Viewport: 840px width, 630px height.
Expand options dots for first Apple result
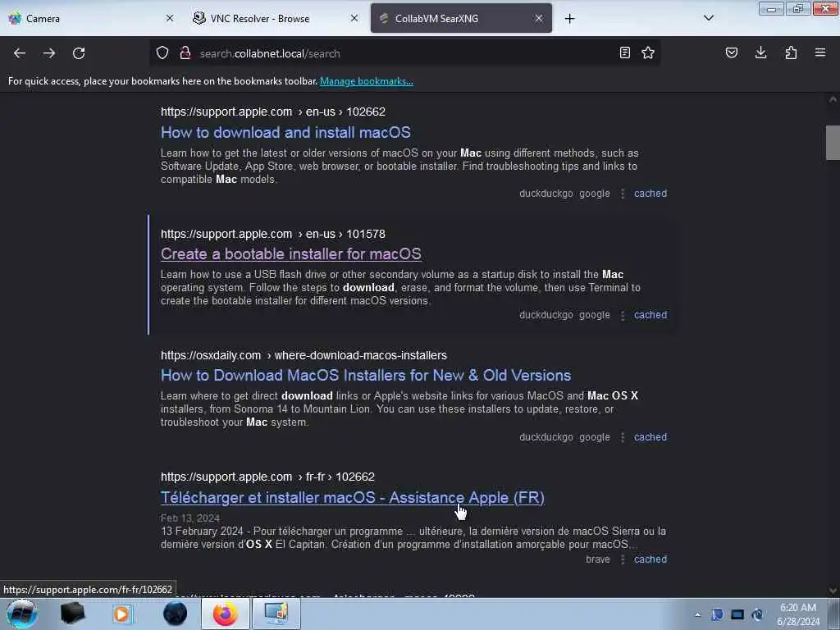coord(623,194)
